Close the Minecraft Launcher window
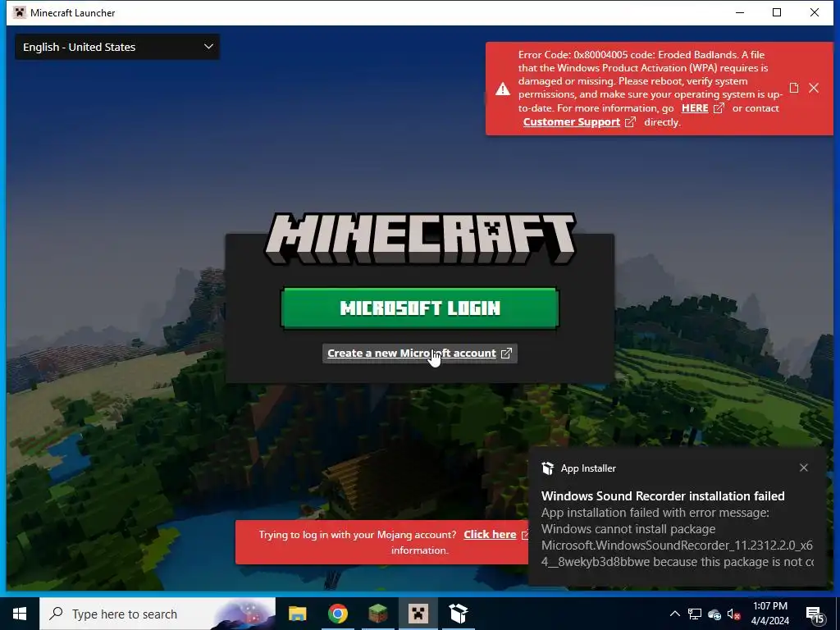The image size is (840, 630). [815, 12]
